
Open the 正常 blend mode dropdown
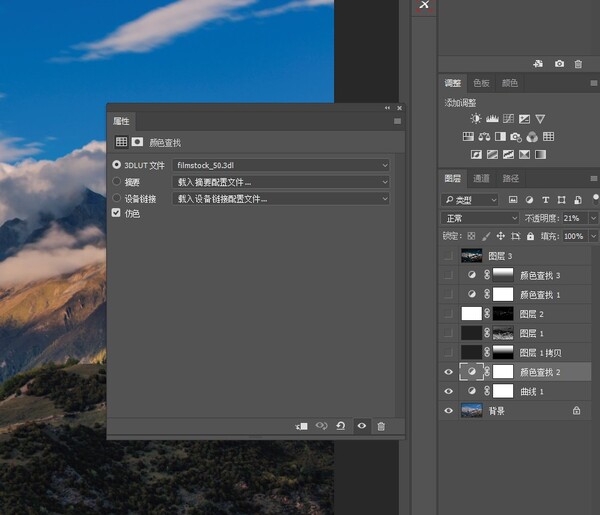pos(480,218)
